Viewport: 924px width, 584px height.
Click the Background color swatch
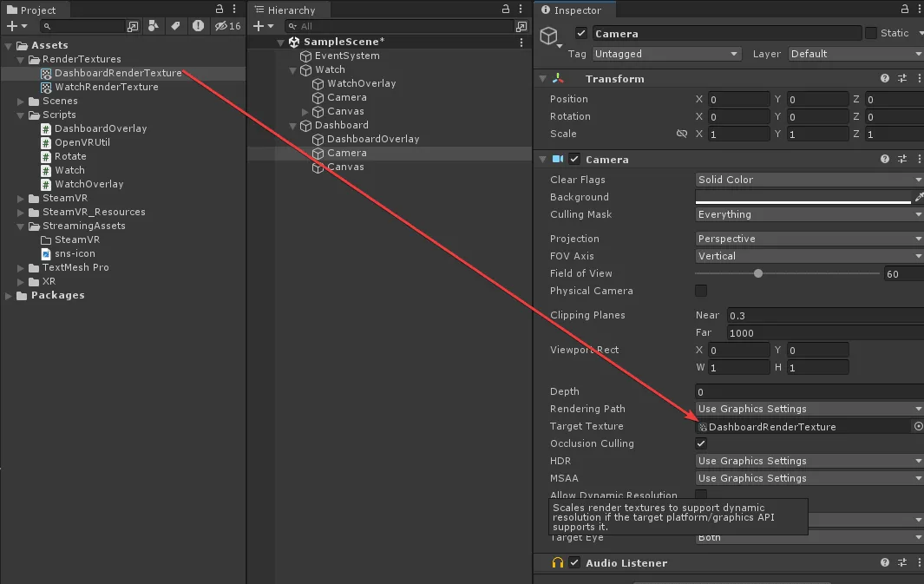point(803,197)
